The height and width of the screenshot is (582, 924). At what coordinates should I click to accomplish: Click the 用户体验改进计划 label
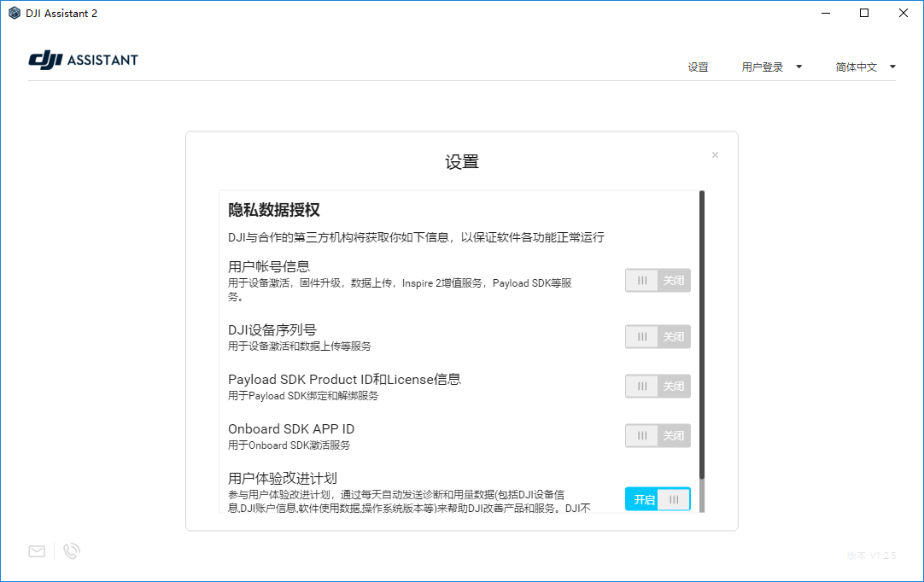click(283, 479)
